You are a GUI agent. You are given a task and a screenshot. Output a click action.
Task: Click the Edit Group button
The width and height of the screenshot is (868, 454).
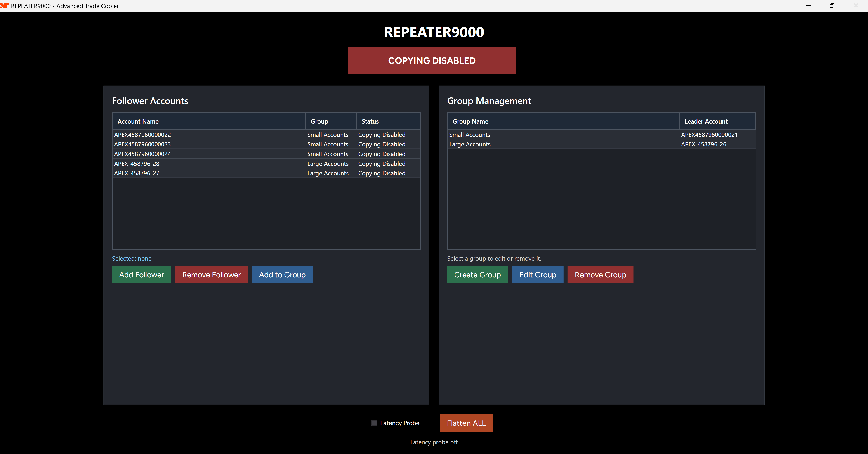tap(538, 275)
